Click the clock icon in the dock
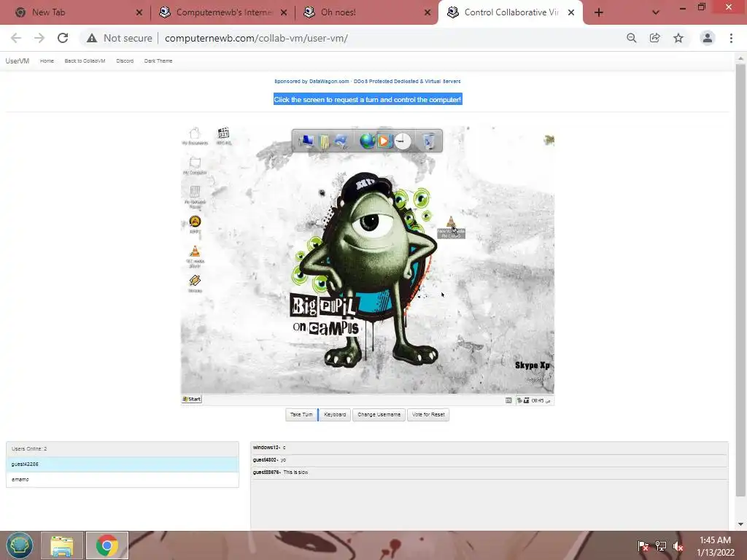Screen dimensions: 747x560 (403, 141)
